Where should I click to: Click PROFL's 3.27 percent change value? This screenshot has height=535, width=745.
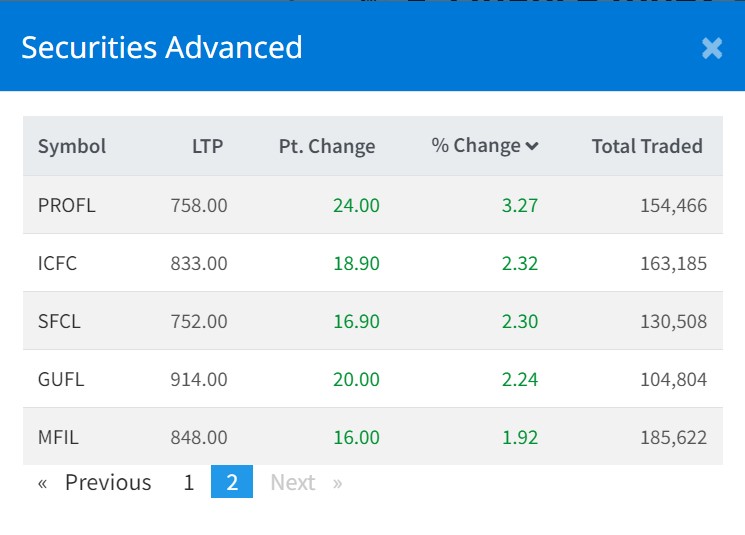(x=520, y=206)
